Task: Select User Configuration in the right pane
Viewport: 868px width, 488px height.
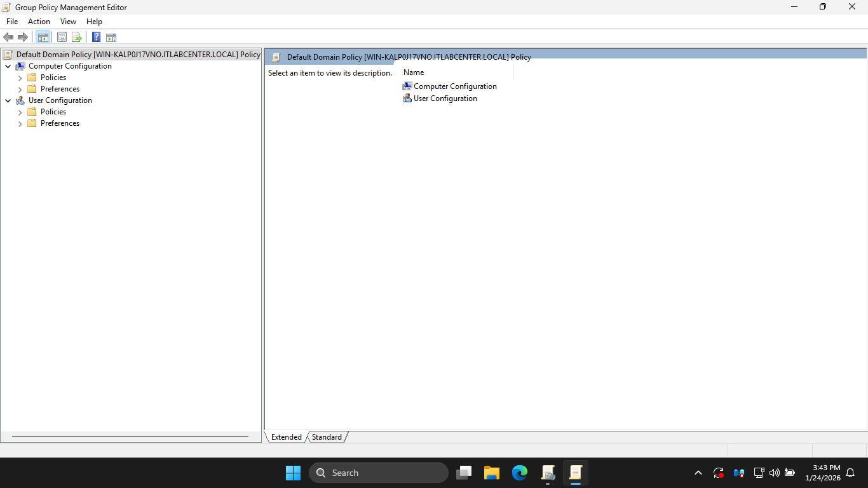Action: (445, 98)
